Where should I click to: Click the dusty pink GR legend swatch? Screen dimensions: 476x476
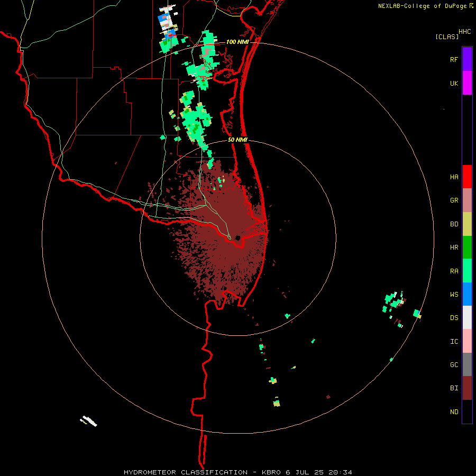point(467,200)
